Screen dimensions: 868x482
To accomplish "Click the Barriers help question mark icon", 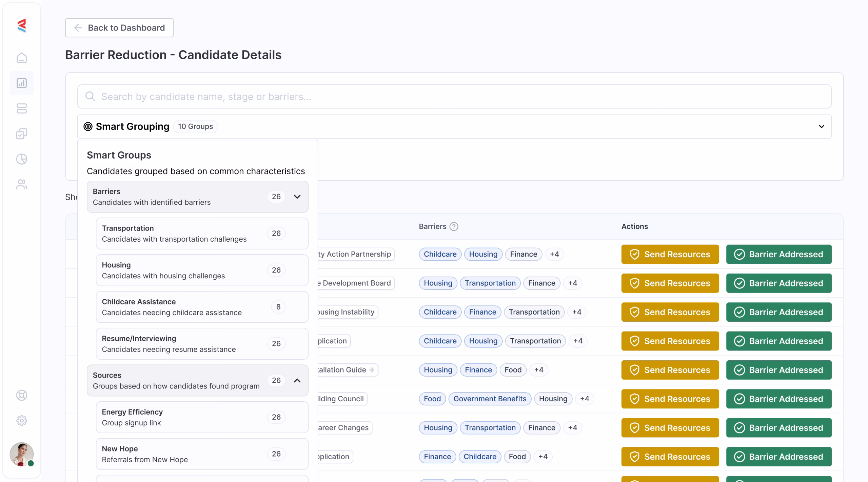I will tap(454, 226).
